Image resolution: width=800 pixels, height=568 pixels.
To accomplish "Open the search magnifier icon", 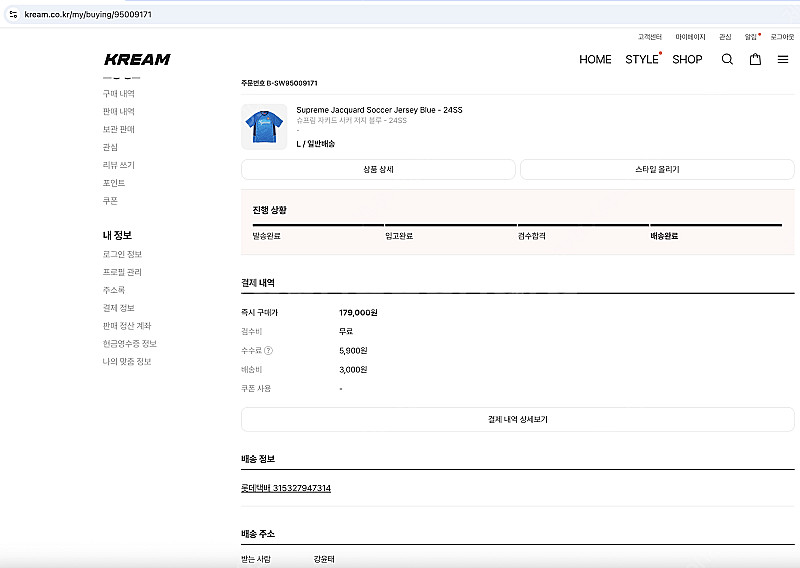I will (x=727, y=59).
